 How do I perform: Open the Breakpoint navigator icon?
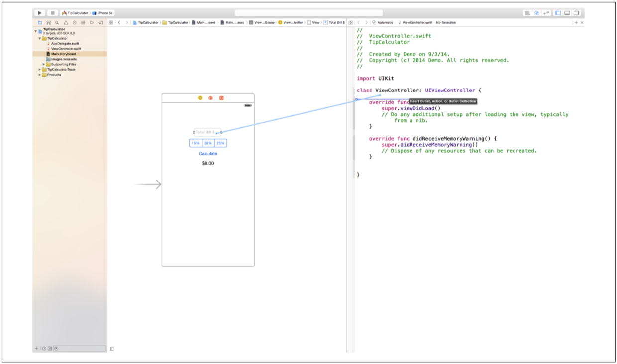point(92,23)
